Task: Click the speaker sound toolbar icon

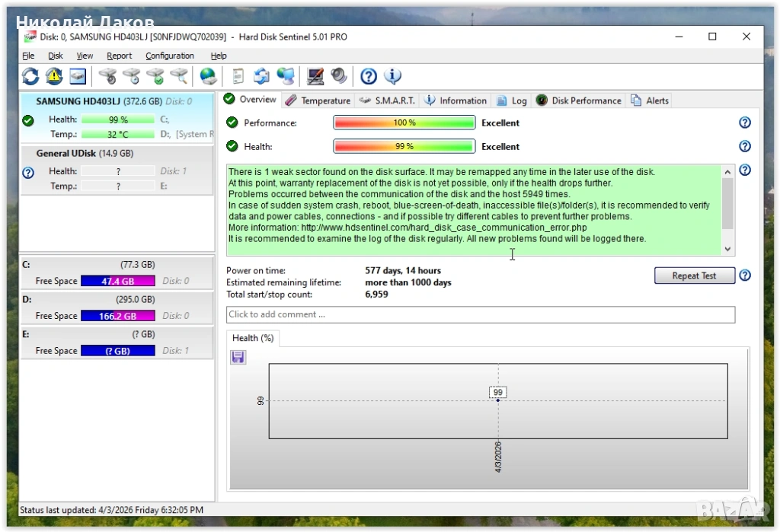Action: pyautogui.click(x=339, y=76)
